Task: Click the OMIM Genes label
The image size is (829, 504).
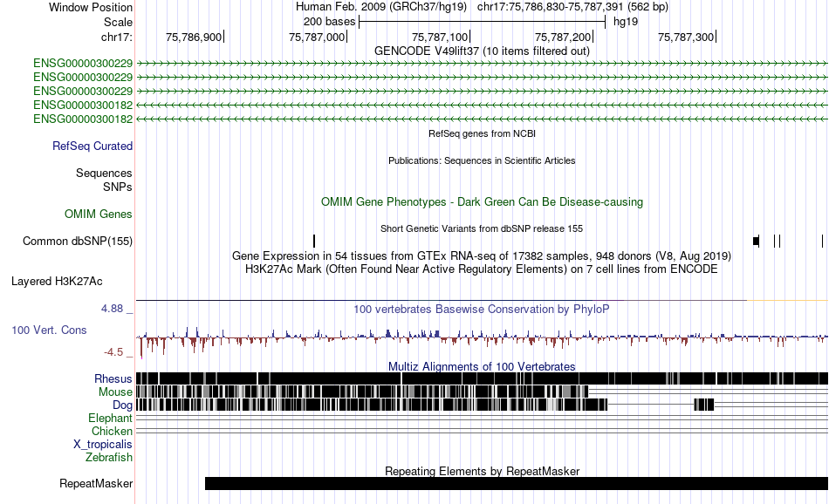Action: tap(98, 214)
